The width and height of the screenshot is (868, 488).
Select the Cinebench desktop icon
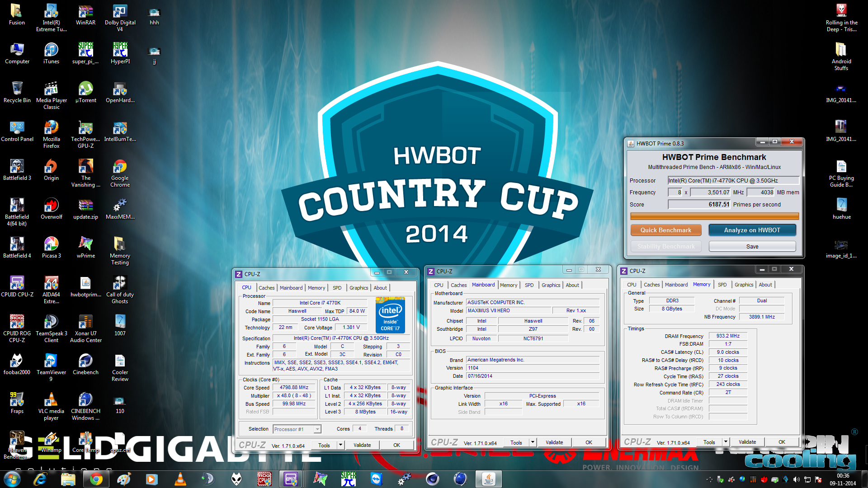[85, 364]
